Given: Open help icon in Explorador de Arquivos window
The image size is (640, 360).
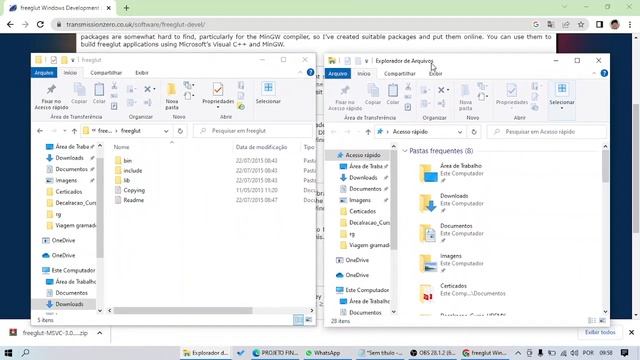Looking at the screenshot, I should (604, 73).
